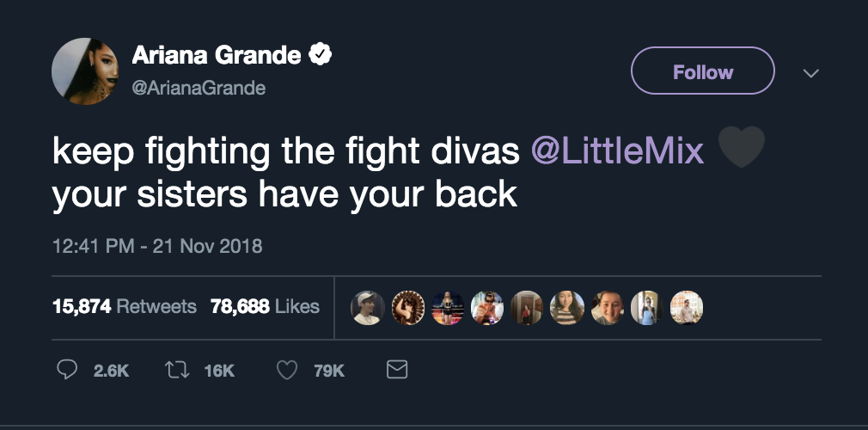View the 15,874 Retweets list
The width and height of the screenshot is (868, 430).
pos(125,306)
